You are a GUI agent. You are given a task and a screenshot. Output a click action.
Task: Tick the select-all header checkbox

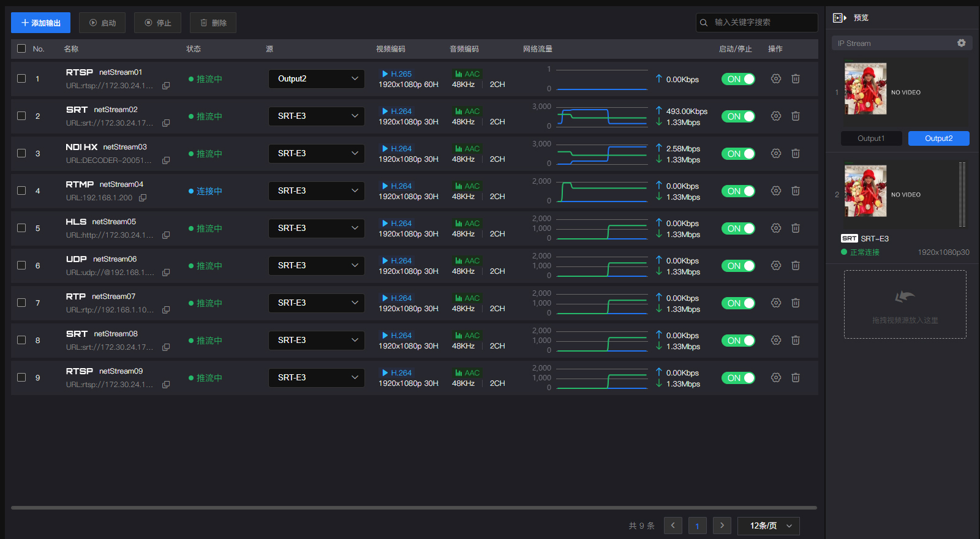[x=21, y=48]
